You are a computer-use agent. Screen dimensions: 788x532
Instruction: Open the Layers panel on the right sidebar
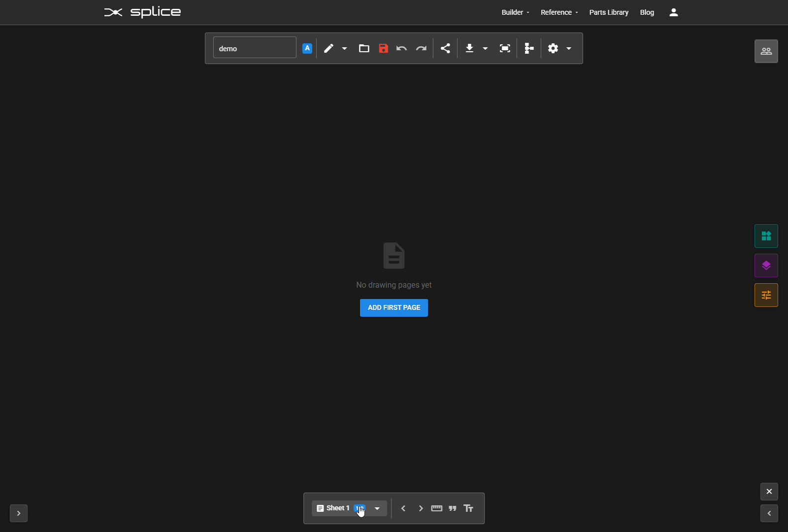766,266
